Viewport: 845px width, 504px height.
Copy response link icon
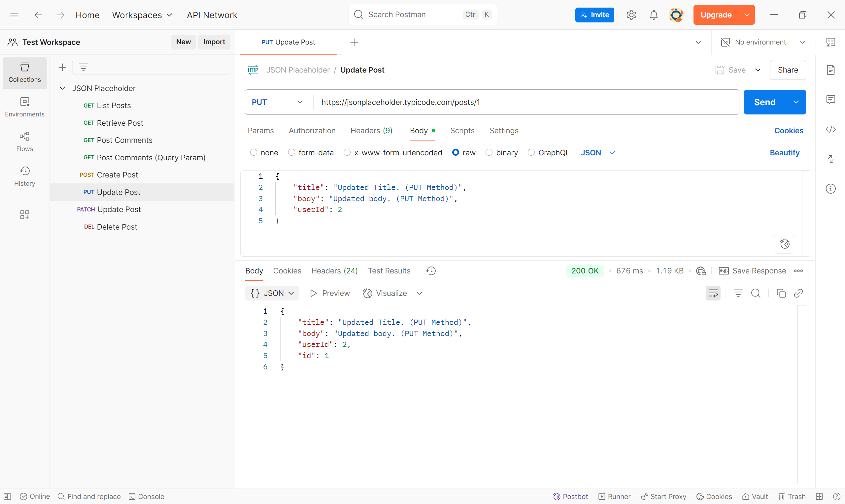(798, 293)
